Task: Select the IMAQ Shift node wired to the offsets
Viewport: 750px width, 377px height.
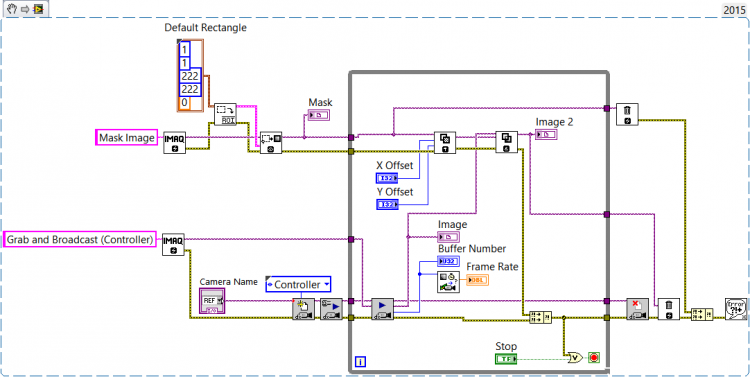Action: click(x=444, y=143)
